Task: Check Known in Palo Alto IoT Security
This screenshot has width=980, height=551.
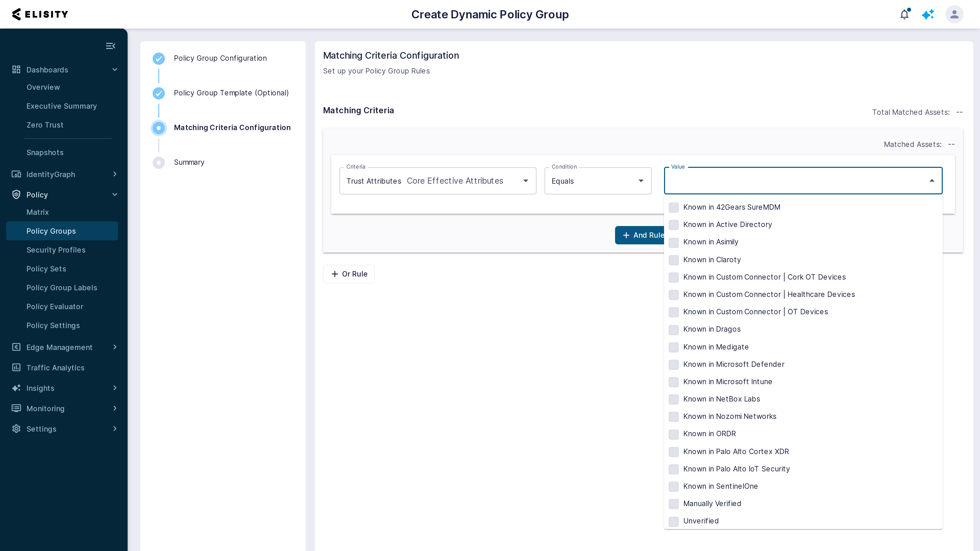Action: point(674,469)
